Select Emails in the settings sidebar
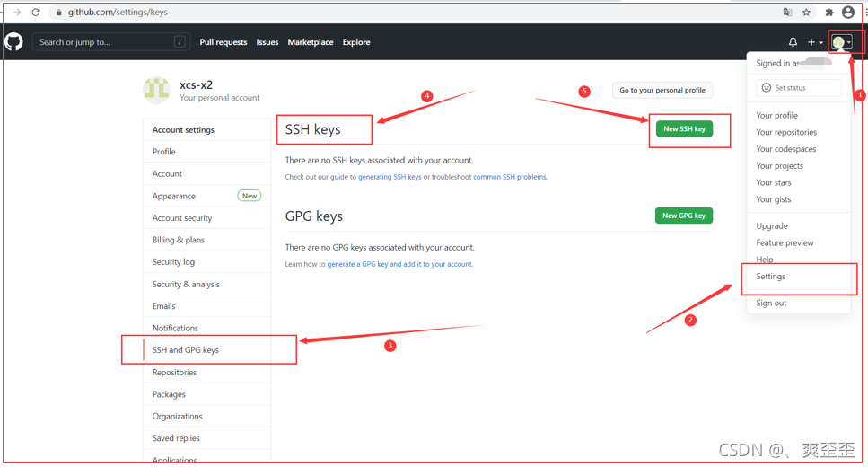868x467 pixels. 206,305
